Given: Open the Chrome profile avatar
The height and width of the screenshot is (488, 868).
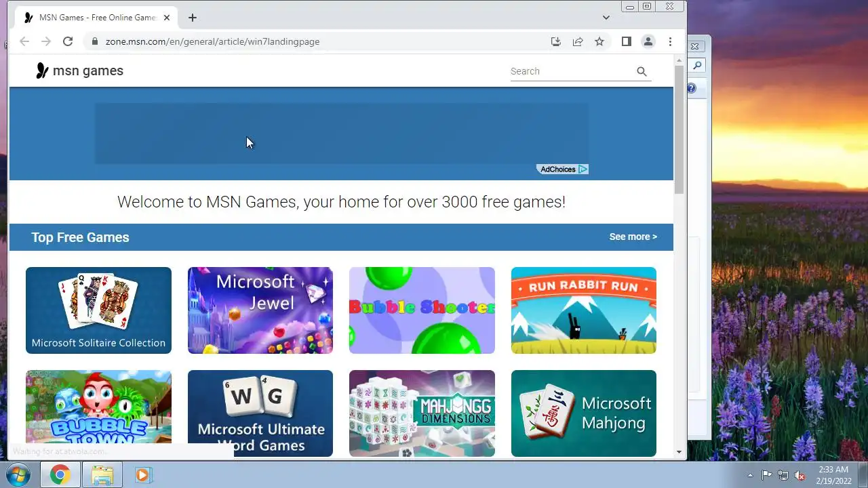Looking at the screenshot, I should pyautogui.click(x=648, y=41).
